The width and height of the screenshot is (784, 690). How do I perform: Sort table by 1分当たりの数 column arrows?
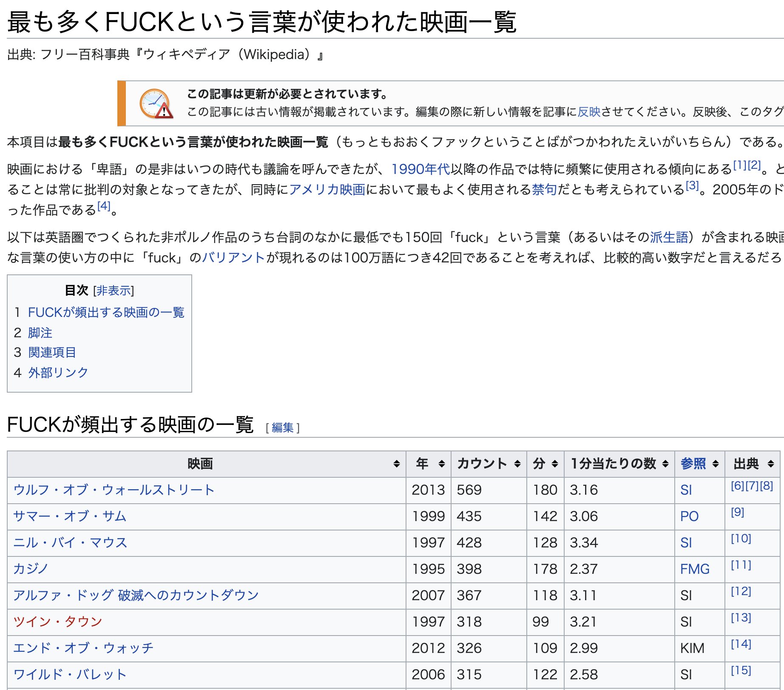(x=665, y=464)
